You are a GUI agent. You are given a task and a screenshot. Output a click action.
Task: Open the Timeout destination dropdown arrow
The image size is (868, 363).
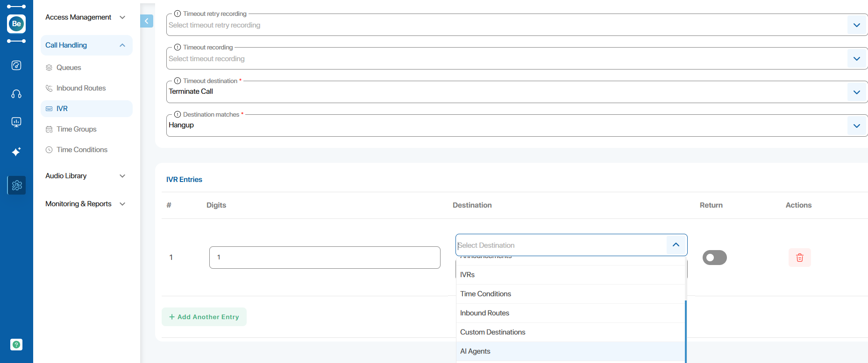coord(856,92)
